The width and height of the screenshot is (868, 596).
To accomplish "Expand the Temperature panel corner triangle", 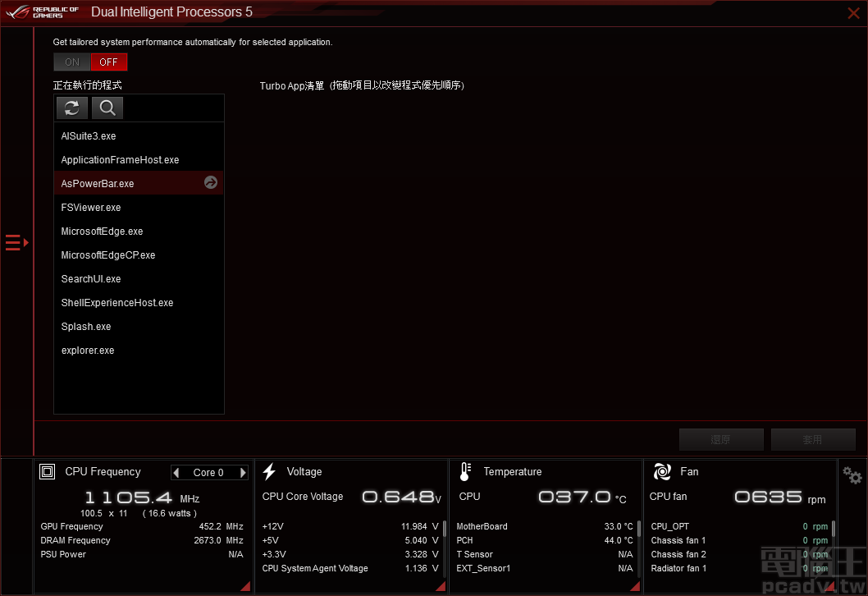I will (636, 587).
